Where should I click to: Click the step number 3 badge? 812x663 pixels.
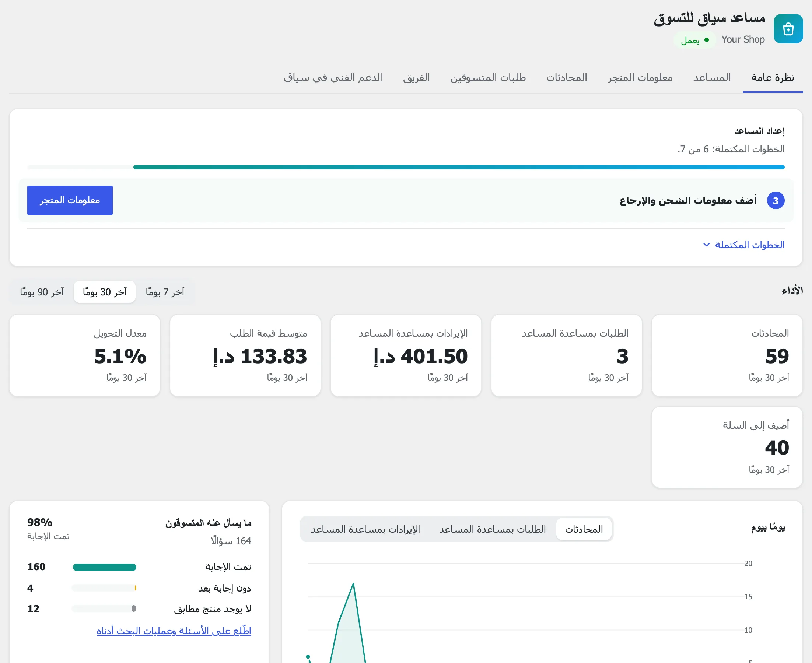coord(775,200)
